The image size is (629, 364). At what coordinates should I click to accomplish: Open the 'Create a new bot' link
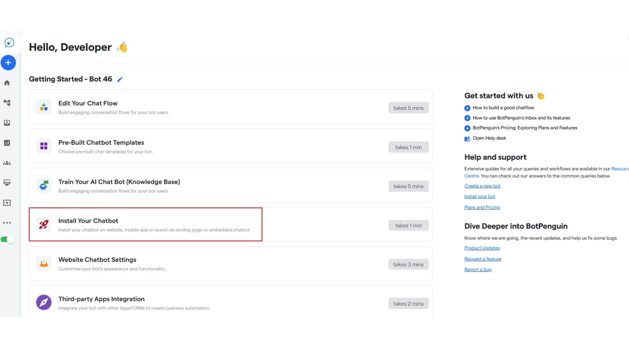pos(482,186)
